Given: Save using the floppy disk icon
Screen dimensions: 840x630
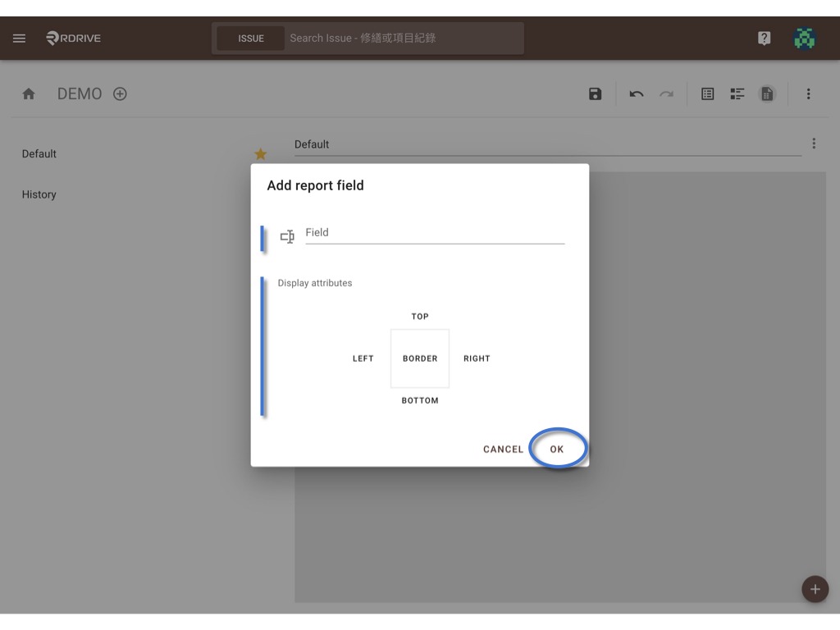Looking at the screenshot, I should [x=596, y=94].
